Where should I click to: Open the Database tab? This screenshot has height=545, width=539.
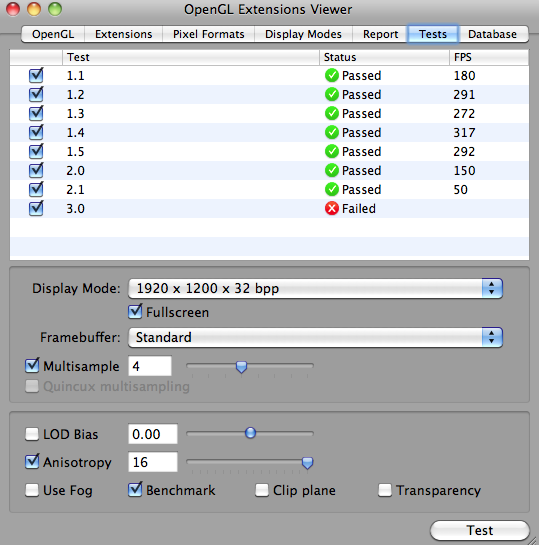tap(492, 34)
